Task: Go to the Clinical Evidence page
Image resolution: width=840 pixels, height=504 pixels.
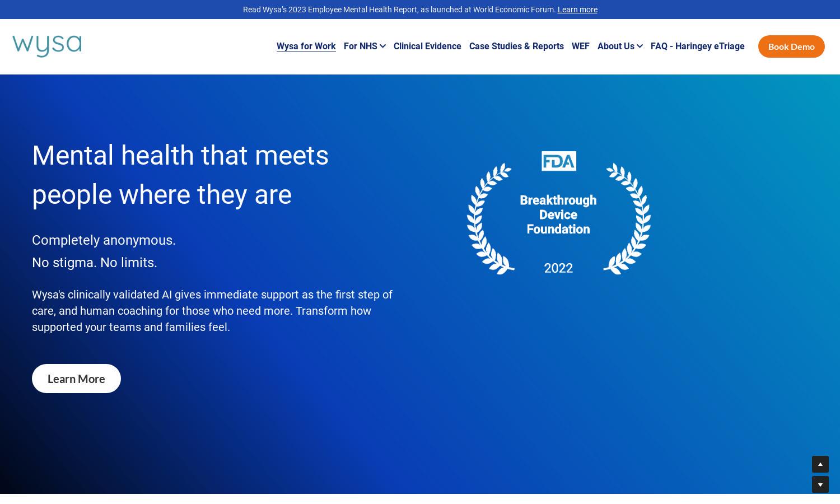Action: coord(427,46)
